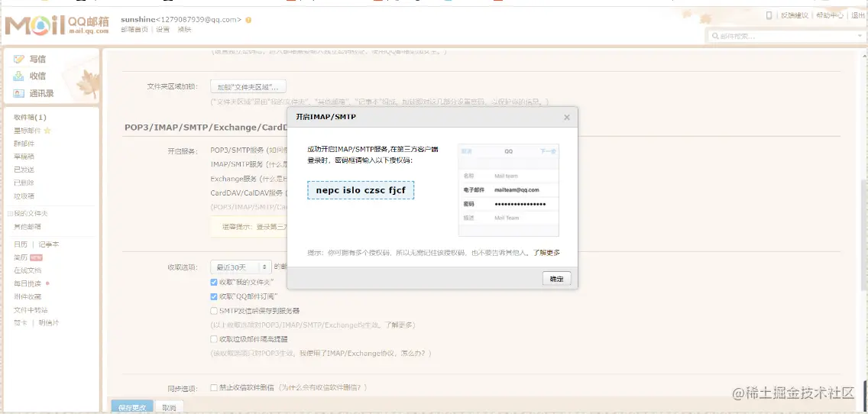Open 日历 in the sidebar
Viewport: 868px width, 414px height.
tap(21, 244)
